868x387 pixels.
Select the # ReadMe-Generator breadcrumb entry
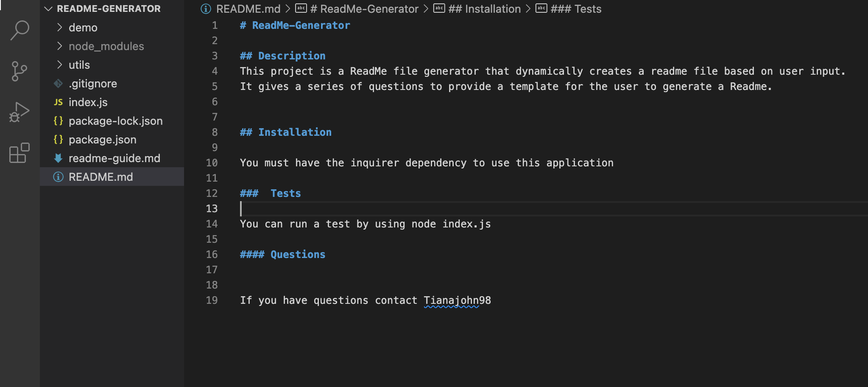pos(363,8)
